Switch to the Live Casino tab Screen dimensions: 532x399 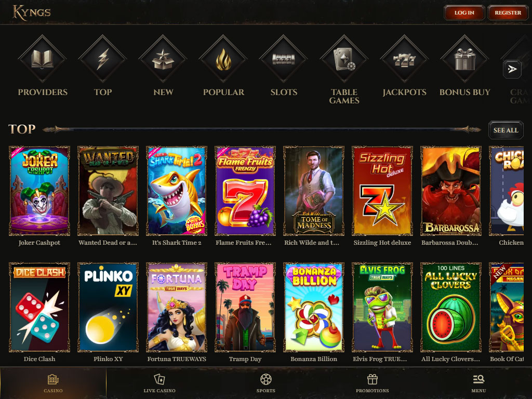click(159, 383)
